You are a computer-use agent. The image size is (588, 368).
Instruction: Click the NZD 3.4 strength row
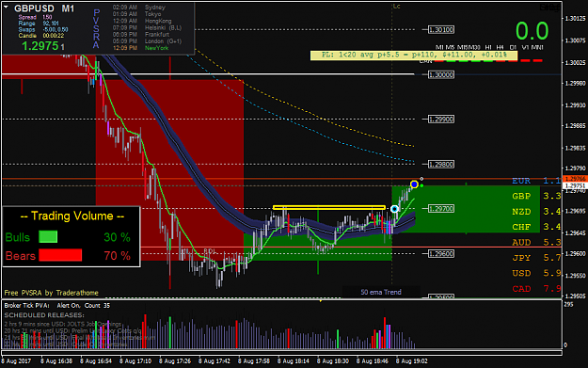pos(536,212)
